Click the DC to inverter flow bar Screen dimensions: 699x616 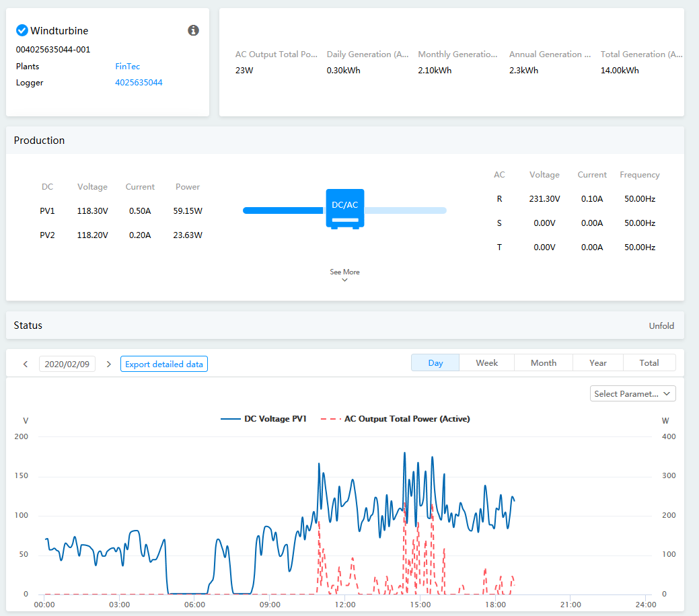[x=283, y=210]
